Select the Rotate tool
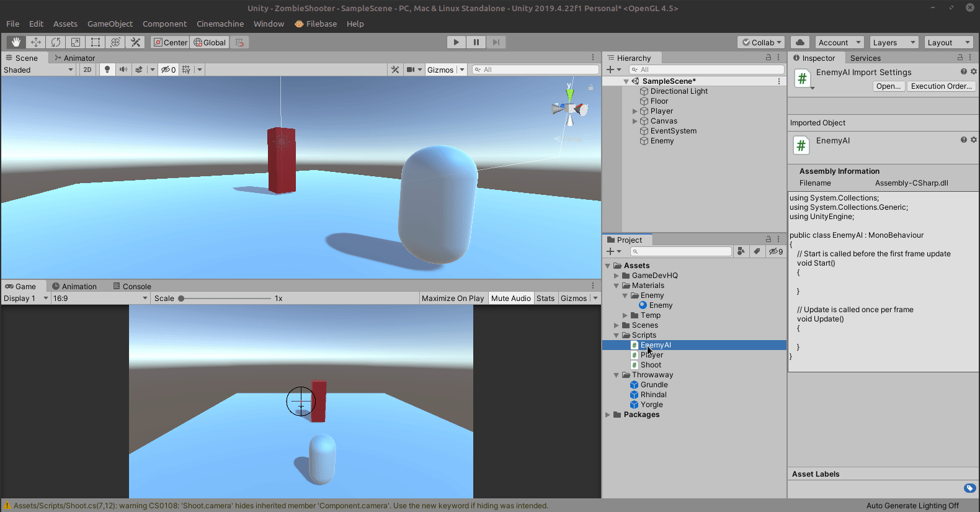Screen dimensions: 980x512 pos(56,42)
